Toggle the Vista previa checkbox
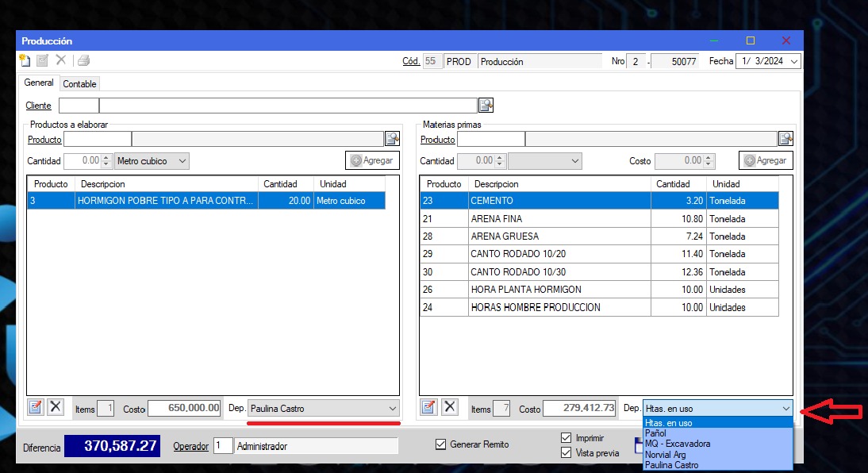The width and height of the screenshot is (868, 473). (566, 452)
